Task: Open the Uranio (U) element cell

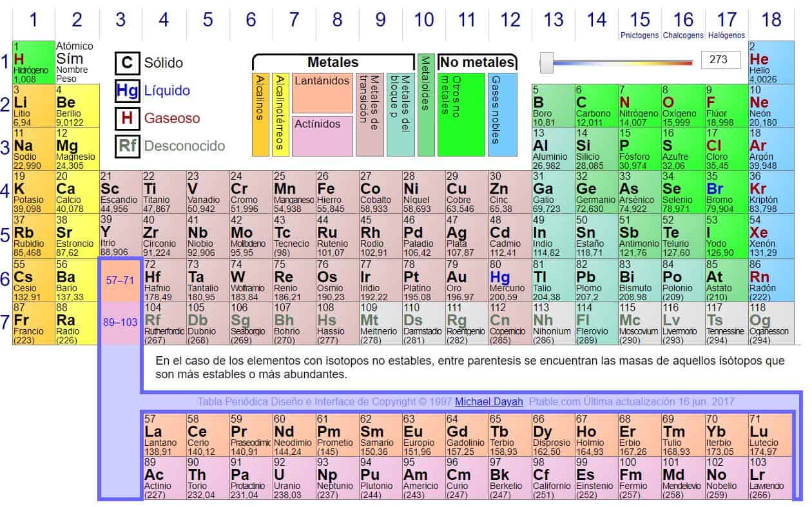Action: (x=293, y=479)
